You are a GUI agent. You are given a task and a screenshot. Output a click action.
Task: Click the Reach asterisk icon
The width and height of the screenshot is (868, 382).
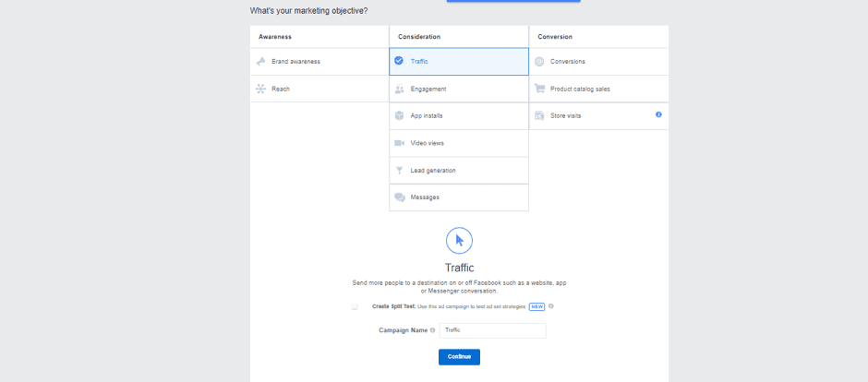point(261,89)
